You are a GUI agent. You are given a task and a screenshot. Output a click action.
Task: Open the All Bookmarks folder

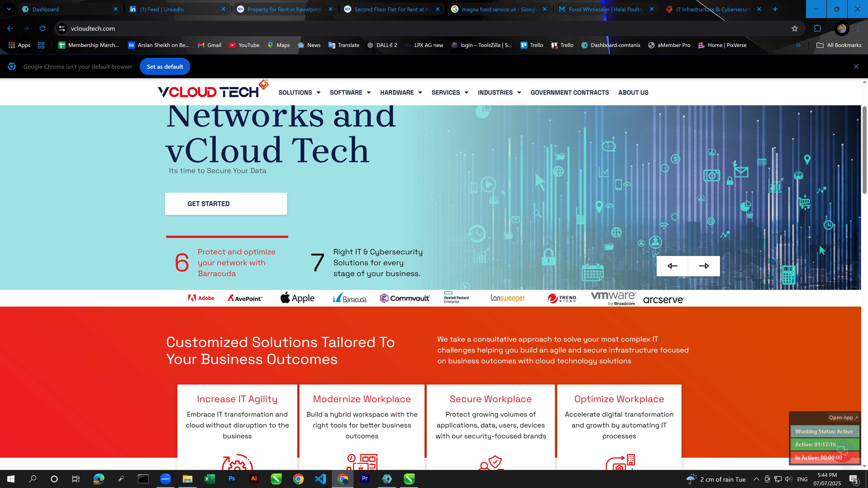click(839, 45)
